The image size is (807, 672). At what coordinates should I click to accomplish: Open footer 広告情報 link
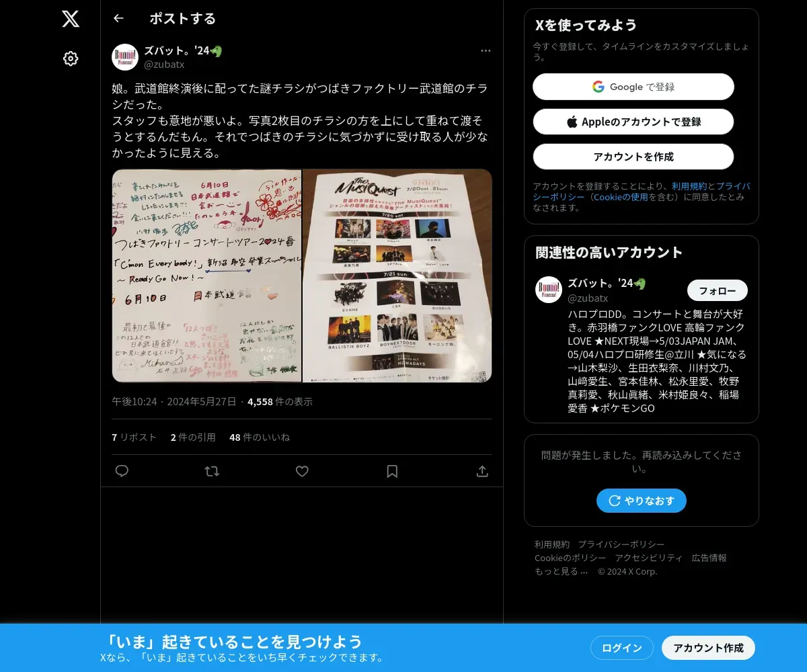tap(709, 558)
